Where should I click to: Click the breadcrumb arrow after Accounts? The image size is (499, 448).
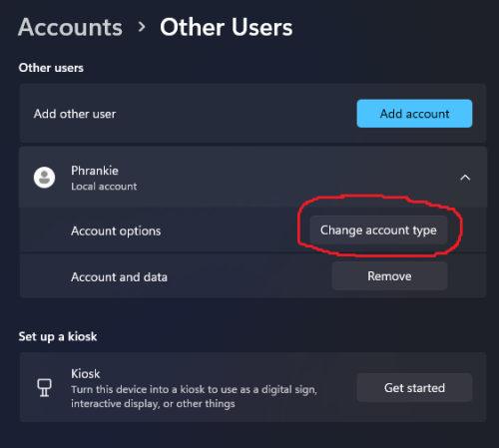point(142,27)
